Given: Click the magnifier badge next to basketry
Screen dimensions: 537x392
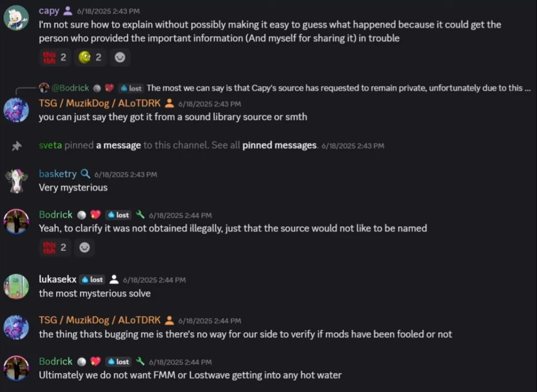Looking at the screenshot, I should [x=86, y=174].
